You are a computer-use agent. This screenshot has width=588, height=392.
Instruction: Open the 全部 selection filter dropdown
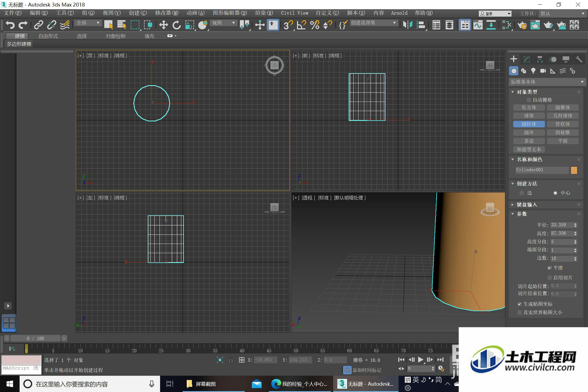pyautogui.click(x=88, y=23)
